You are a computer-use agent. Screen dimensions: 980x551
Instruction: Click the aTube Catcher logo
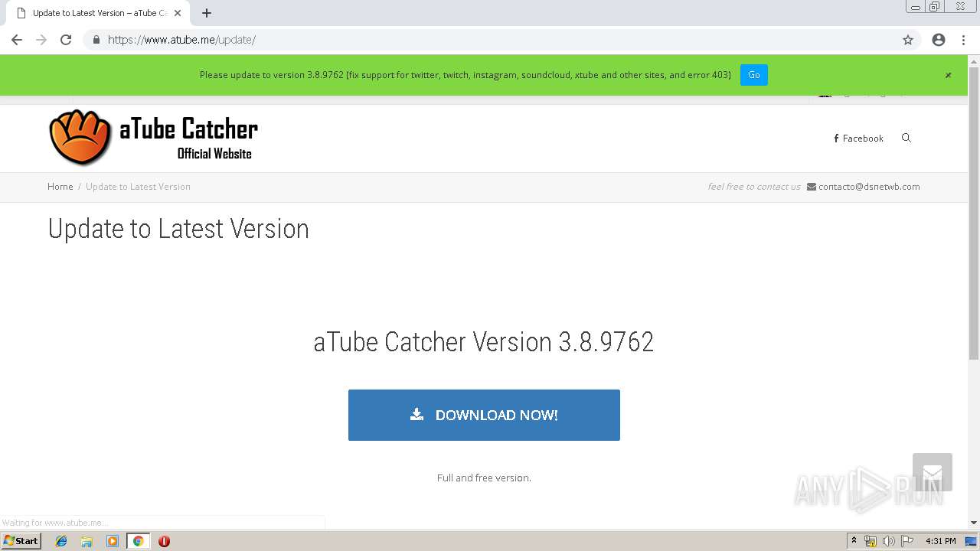(153, 138)
